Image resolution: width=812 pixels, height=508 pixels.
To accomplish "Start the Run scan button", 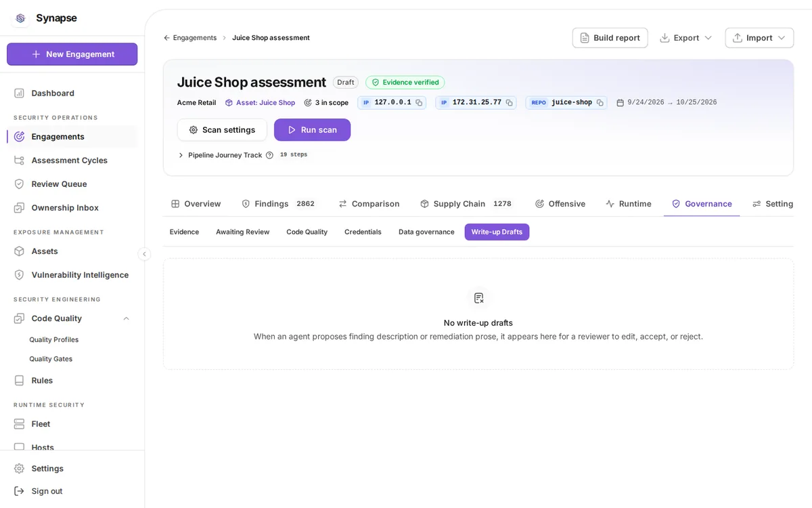I will (312, 129).
